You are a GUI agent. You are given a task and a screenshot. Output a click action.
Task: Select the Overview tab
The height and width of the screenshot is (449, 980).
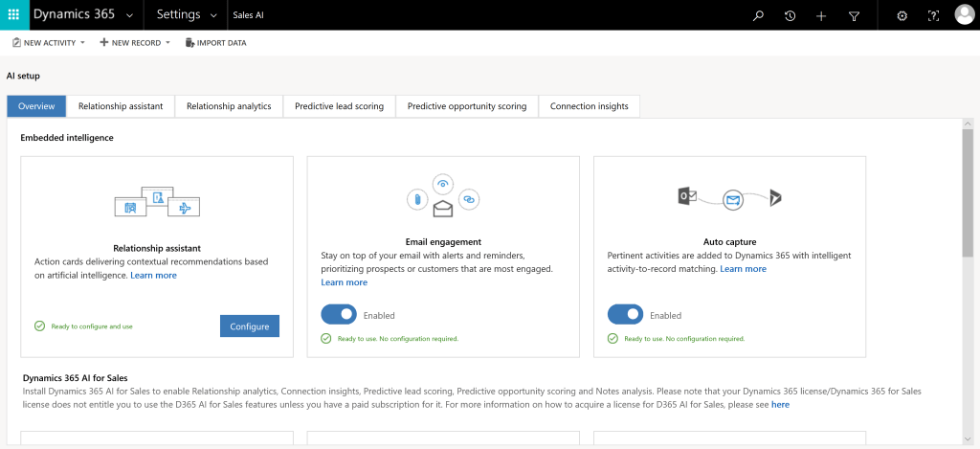pyautogui.click(x=36, y=105)
